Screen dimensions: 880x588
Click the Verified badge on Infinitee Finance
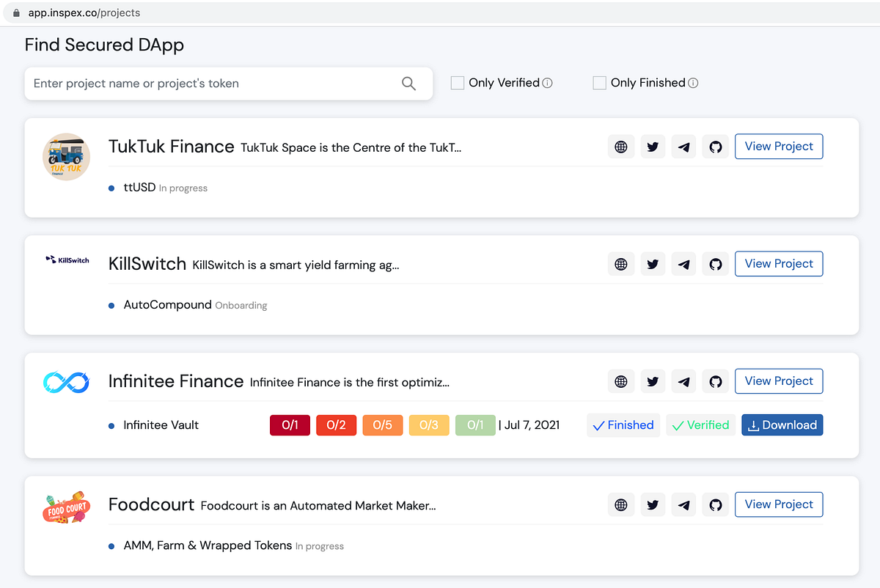tap(700, 425)
